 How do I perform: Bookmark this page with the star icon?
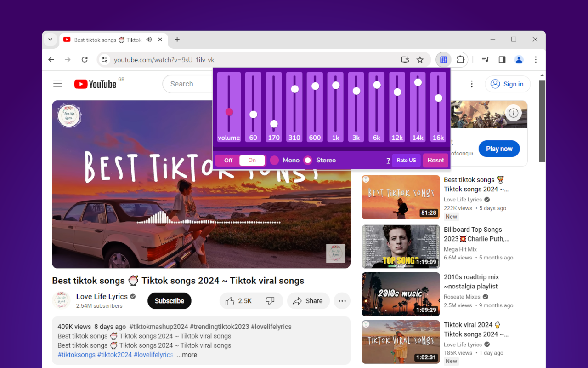point(420,60)
